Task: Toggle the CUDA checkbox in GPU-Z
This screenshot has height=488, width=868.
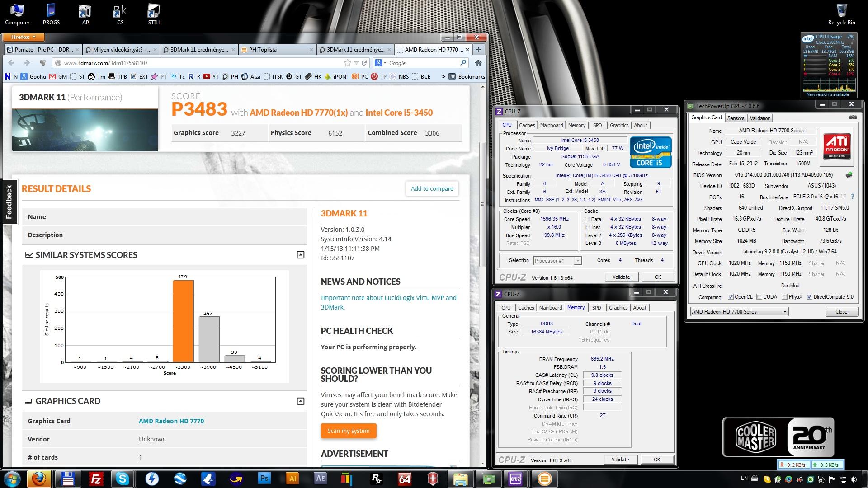Action: (x=759, y=297)
